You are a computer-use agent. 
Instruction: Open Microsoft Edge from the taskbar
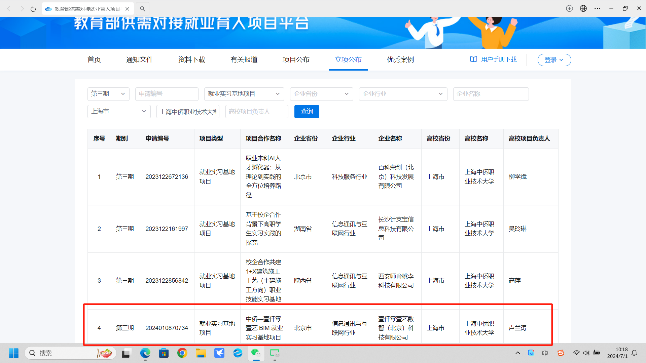point(145,353)
